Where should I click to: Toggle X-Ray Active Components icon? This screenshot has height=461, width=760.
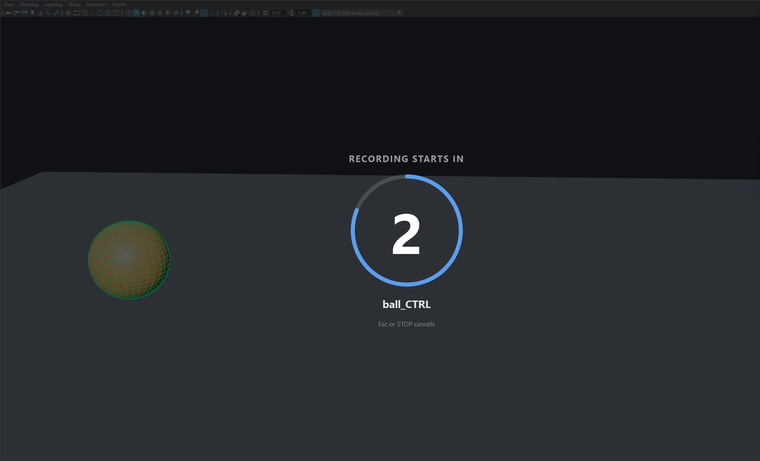pos(244,13)
